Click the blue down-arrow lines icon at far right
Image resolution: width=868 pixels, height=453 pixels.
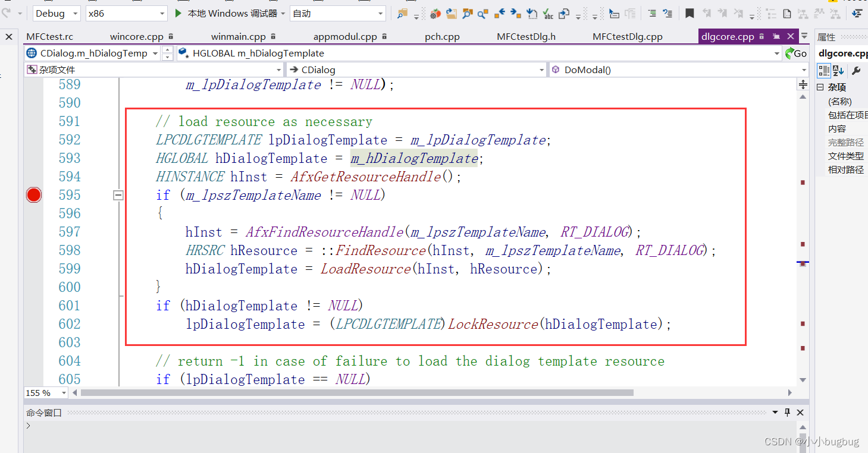[x=857, y=13]
